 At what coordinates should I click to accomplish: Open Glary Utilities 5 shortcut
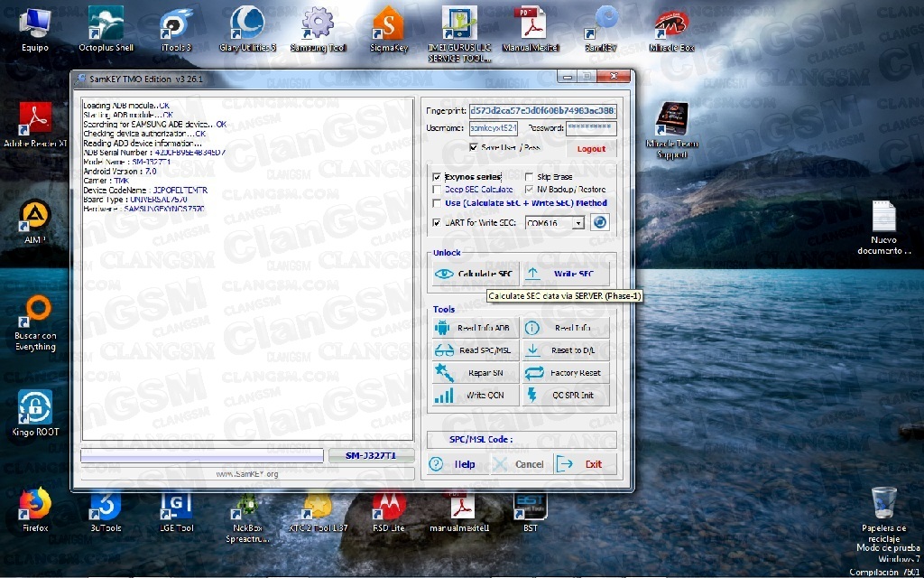tap(247, 30)
